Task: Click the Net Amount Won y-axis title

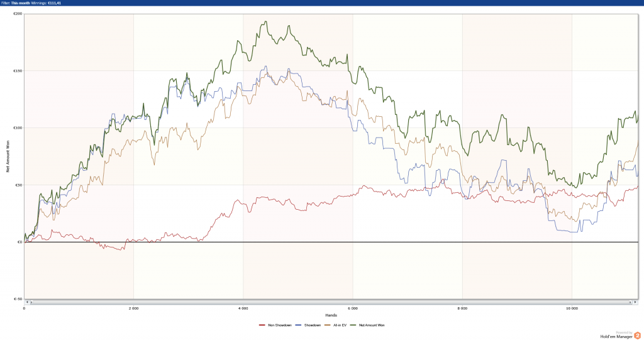Action: [8, 156]
